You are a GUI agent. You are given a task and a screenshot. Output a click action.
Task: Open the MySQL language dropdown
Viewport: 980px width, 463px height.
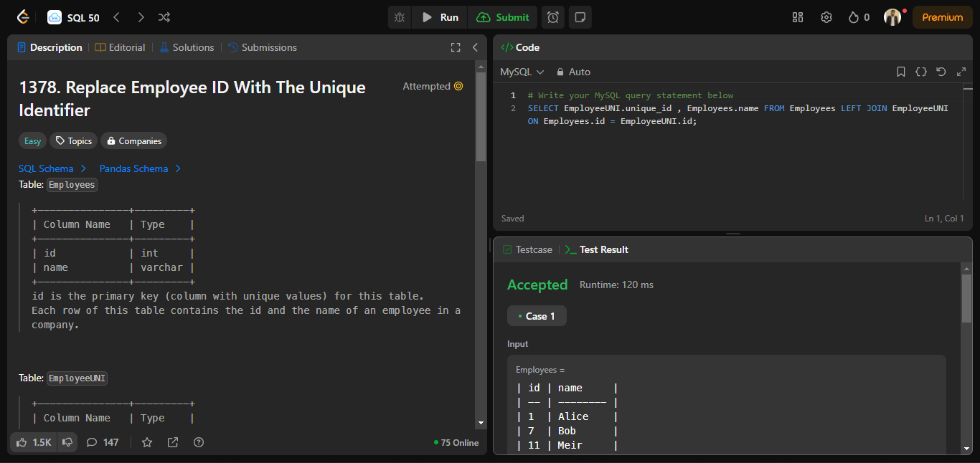[x=522, y=72]
